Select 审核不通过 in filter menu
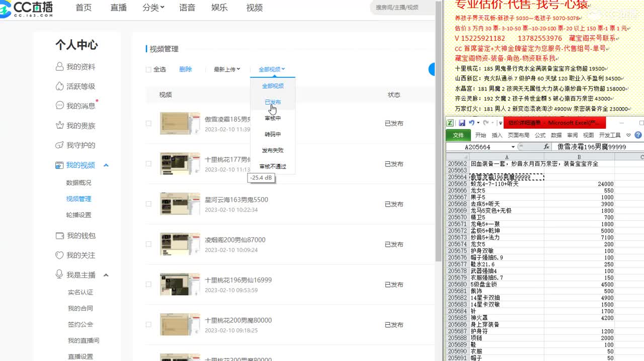 pos(273,166)
